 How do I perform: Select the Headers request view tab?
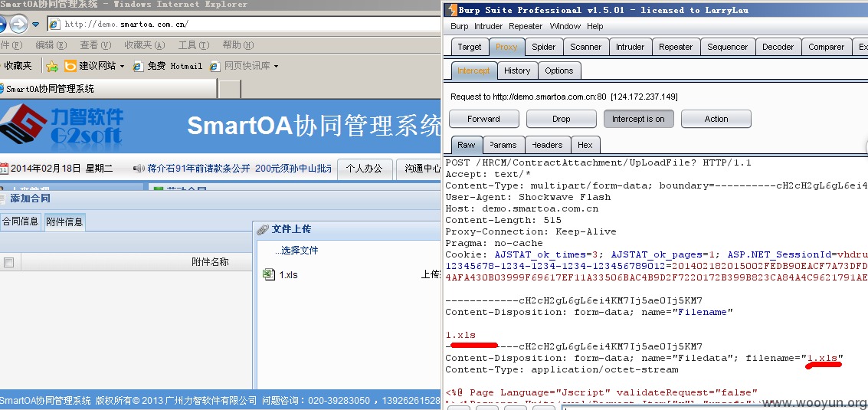click(547, 145)
